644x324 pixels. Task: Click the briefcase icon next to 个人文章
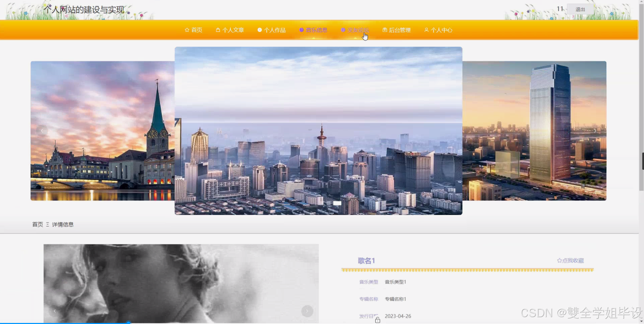218,30
